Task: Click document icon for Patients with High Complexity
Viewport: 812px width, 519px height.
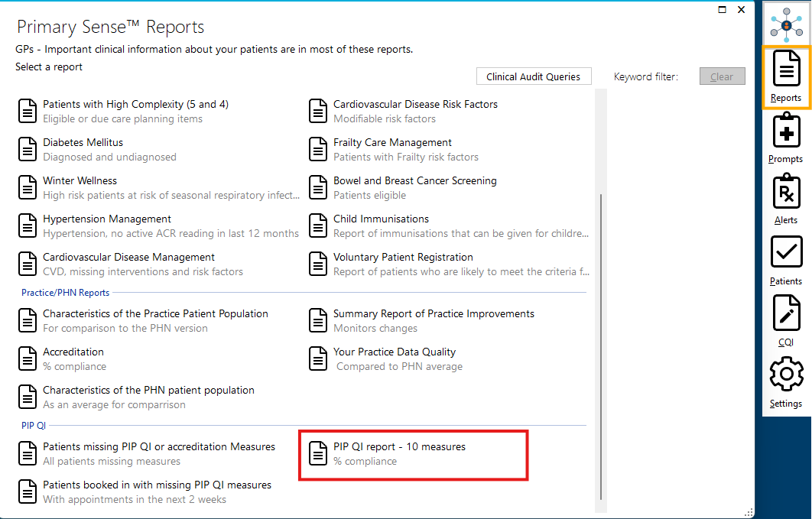Action: point(28,112)
